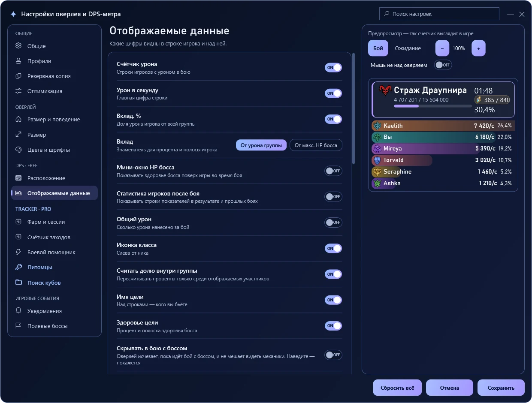Select От макс. HP босса option

click(x=316, y=145)
